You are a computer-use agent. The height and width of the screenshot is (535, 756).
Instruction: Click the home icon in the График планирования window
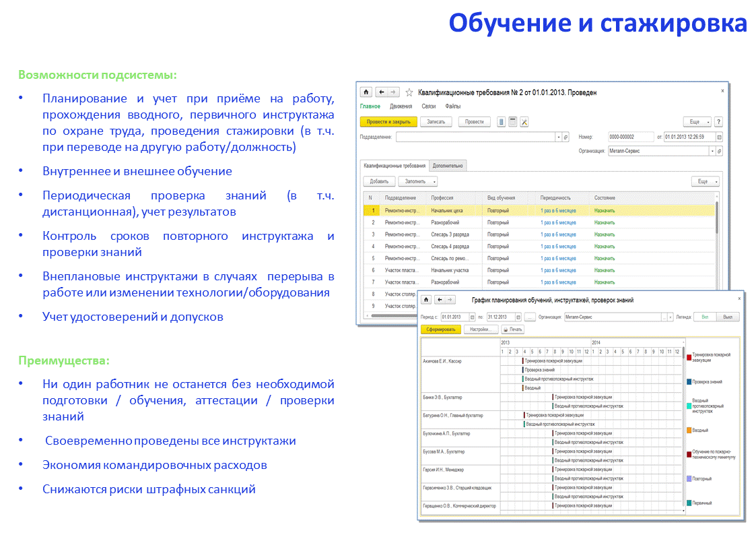click(427, 300)
